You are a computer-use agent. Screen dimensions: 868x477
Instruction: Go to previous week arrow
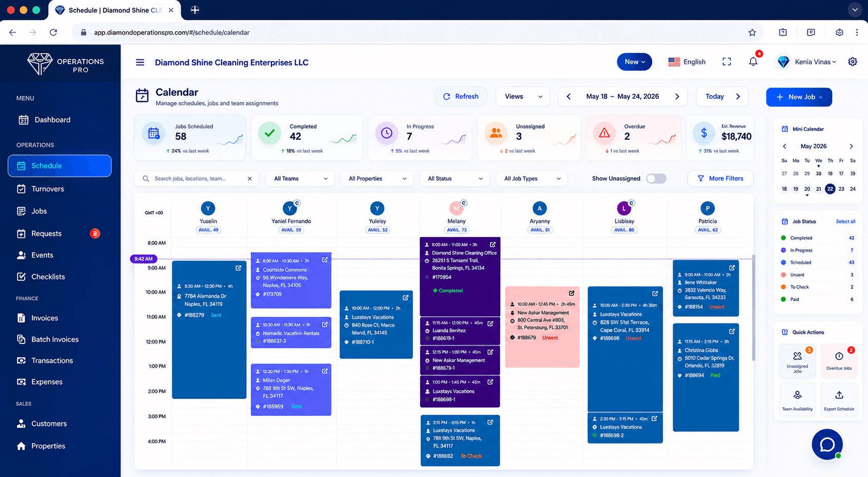click(568, 97)
